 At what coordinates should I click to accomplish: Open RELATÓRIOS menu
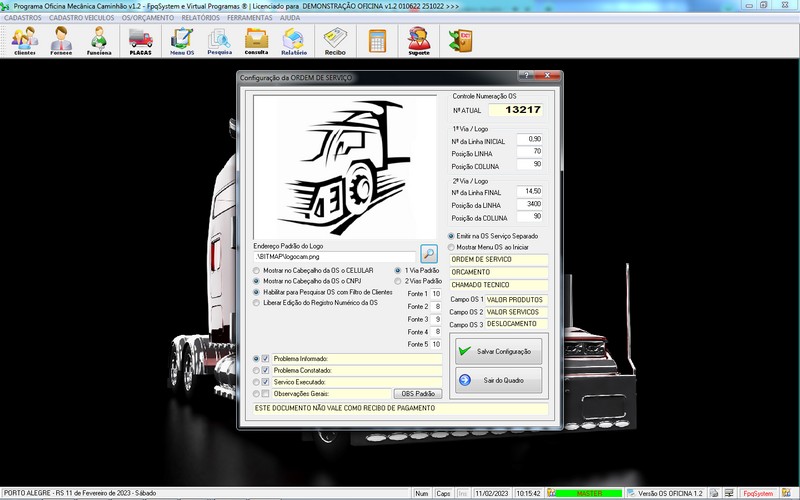201,18
